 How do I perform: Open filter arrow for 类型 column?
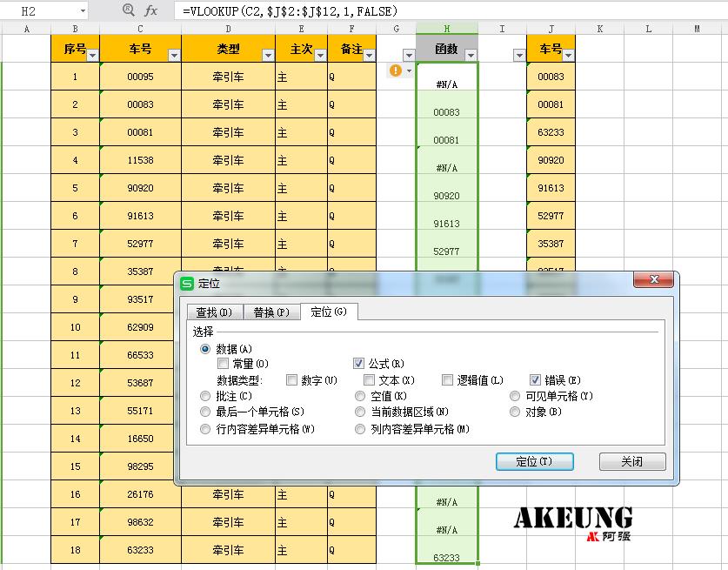coord(267,56)
